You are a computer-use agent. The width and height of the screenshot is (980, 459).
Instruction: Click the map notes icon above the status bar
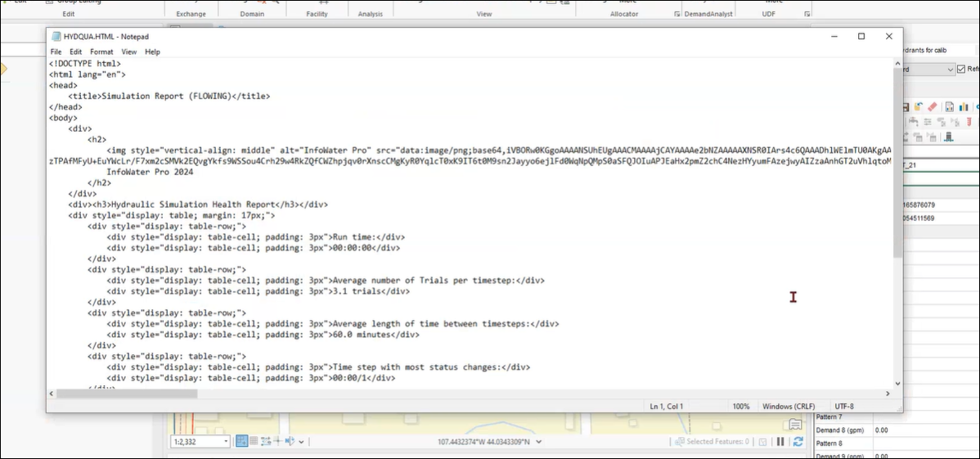pos(795,425)
